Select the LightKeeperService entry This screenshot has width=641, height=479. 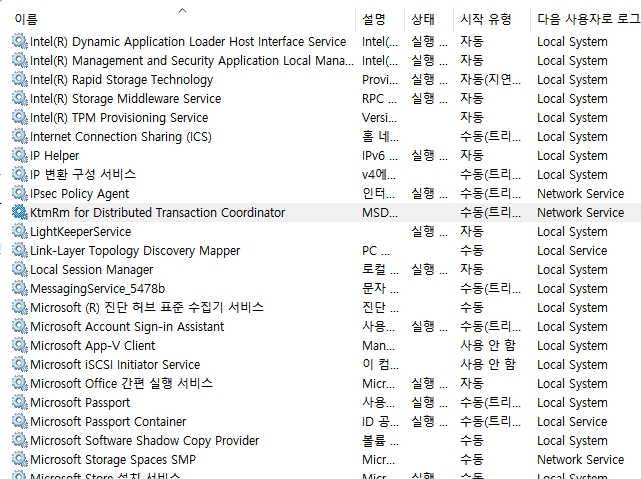click(81, 232)
